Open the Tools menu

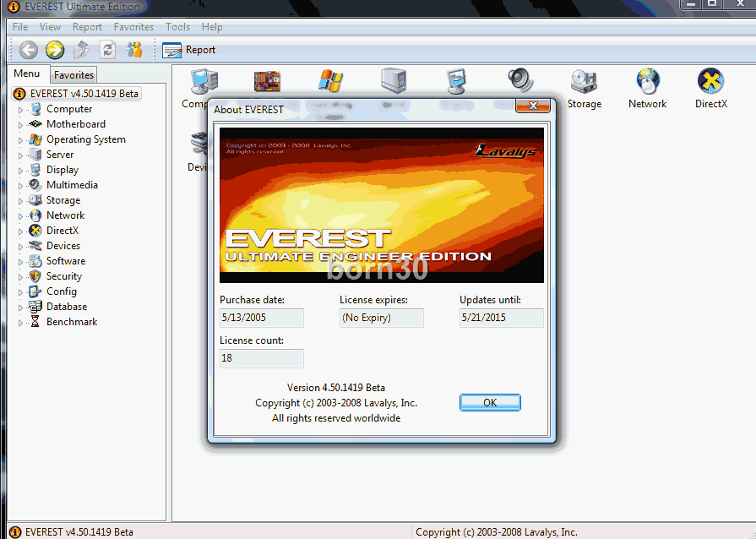178,27
